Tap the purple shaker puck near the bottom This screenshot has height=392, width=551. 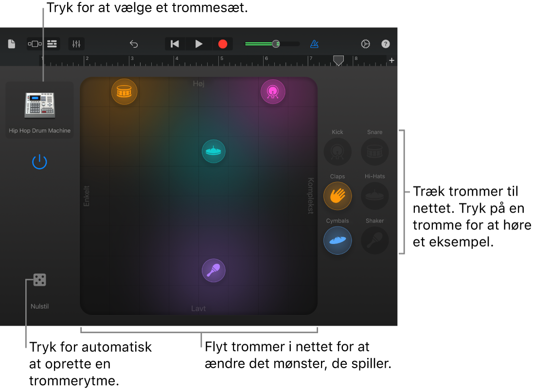213,270
